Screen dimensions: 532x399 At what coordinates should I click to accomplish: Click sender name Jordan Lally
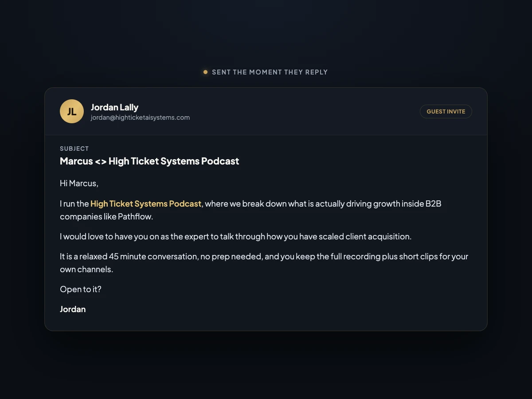pyautogui.click(x=114, y=107)
